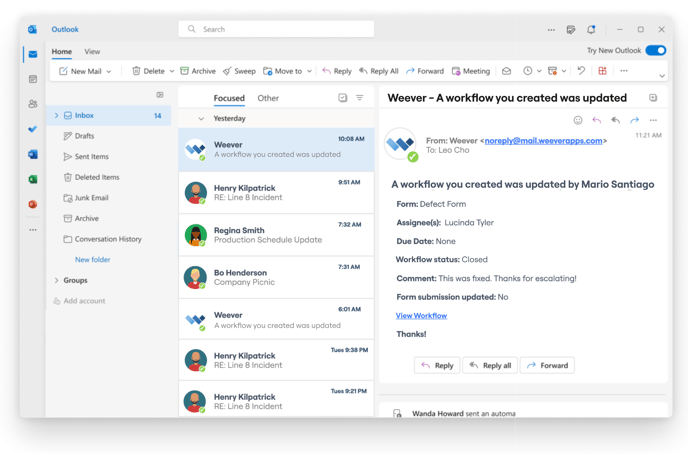Open the View Workflow link

pos(421,315)
